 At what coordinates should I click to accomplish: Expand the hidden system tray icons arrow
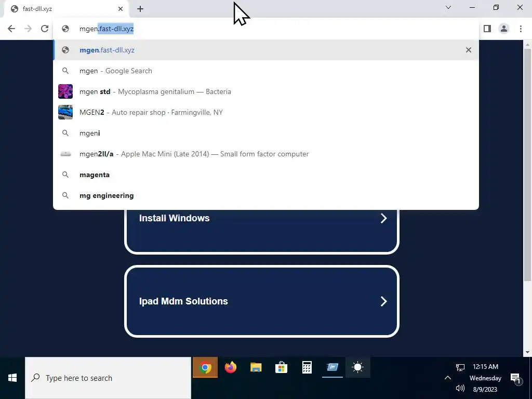click(448, 378)
